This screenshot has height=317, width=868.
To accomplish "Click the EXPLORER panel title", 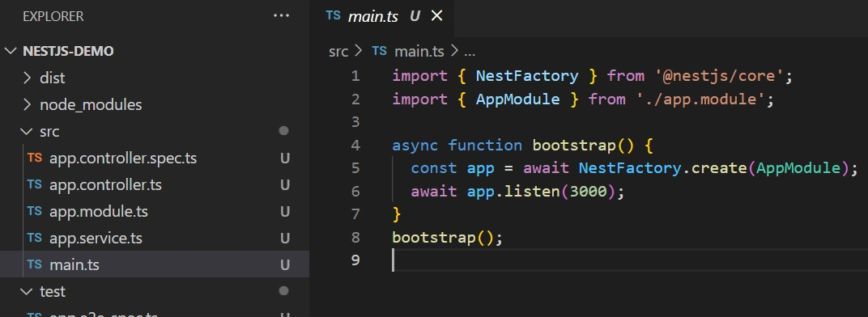I will (x=53, y=17).
